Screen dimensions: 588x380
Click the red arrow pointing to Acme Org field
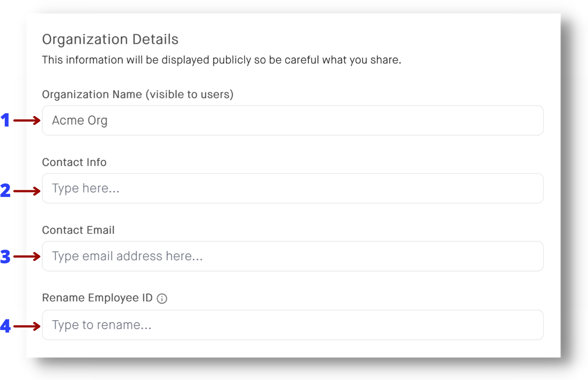point(27,121)
